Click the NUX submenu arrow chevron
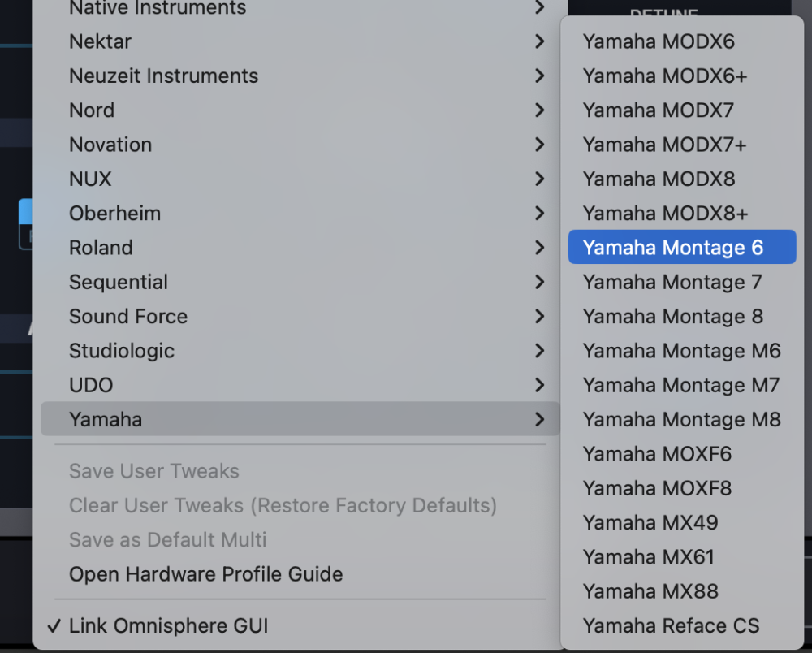This screenshot has height=653, width=812. tap(539, 179)
